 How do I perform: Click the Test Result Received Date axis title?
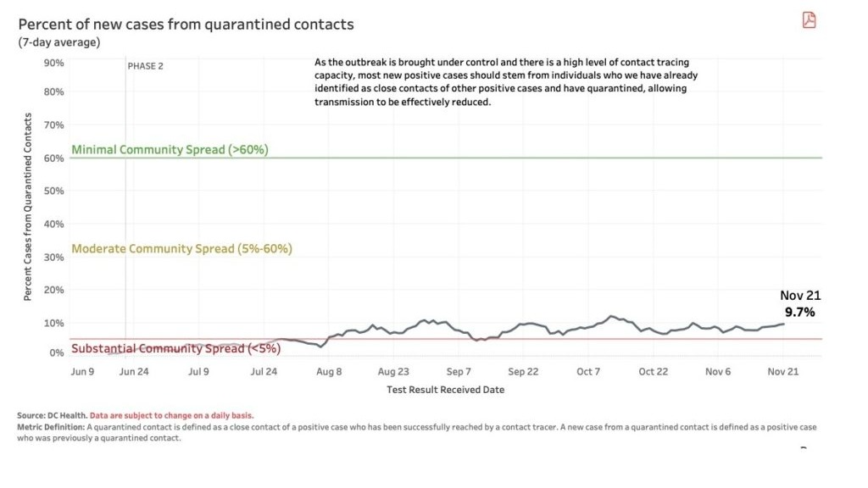click(446, 390)
